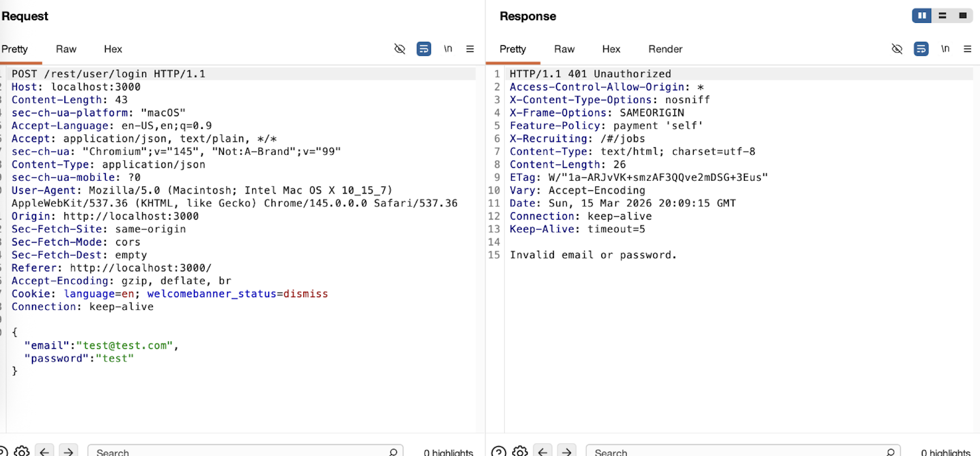Image resolution: width=980 pixels, height=456 pixels.
Task: Click 'Feature-Policy: payment 'self'' header
Action: 607,125
